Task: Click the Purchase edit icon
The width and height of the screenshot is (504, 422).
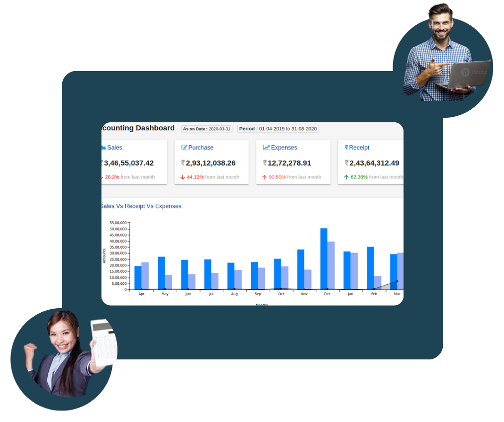Action: click(184, 148)
